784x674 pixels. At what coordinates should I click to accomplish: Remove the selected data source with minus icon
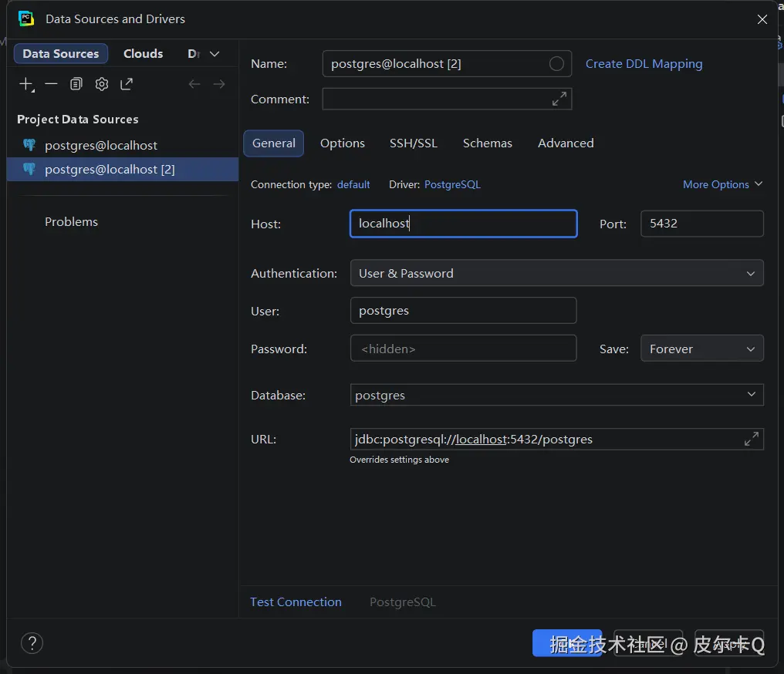(x=51, y=84)
